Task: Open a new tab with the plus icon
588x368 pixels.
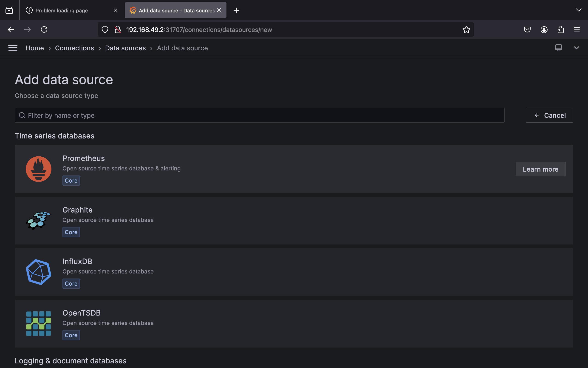Action: [x=236, y=10]
